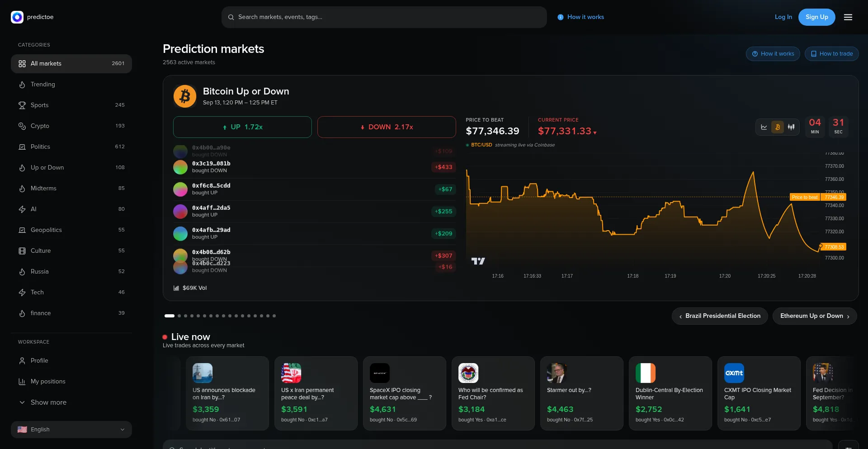Select the Bitcoin chart mode icon
This screenshot has width=868, height=449.
[778, 127]
